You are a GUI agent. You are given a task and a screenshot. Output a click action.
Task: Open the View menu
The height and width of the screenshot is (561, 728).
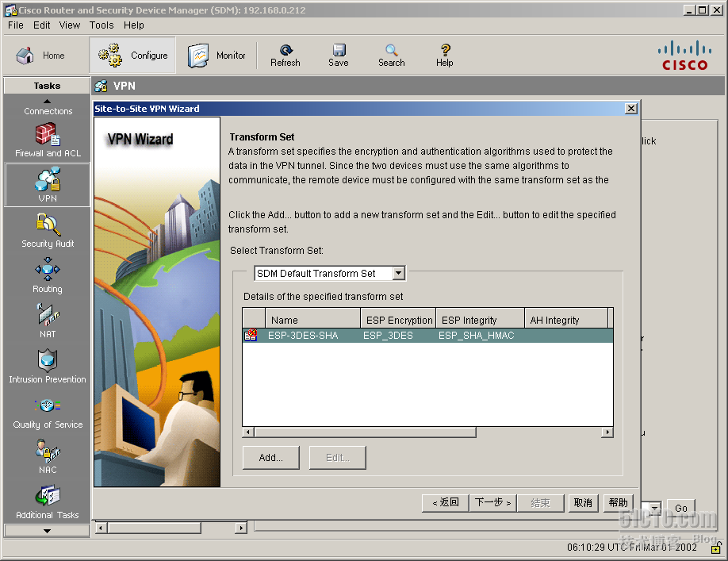click(70, 25)
